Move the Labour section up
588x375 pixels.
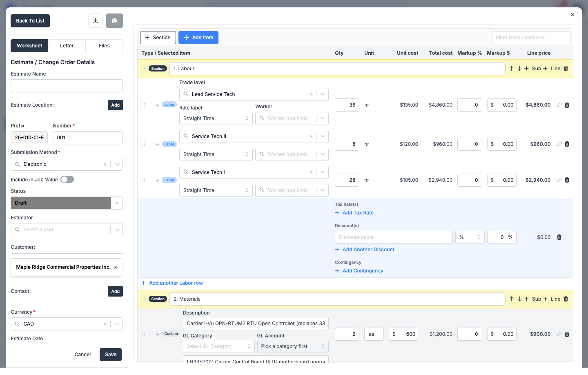[511, 69]
